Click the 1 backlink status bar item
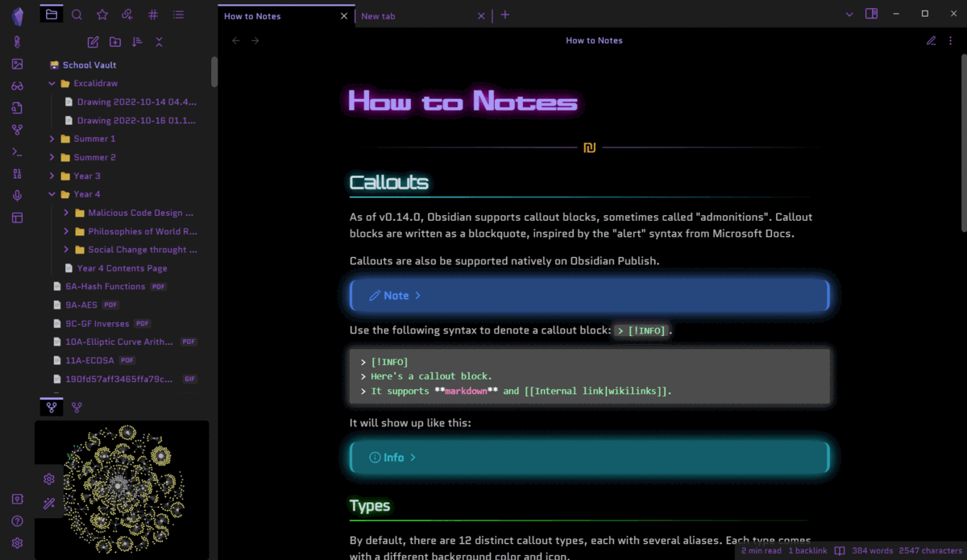This screenshot has height=560, width=967. click(x=807, y=551)
